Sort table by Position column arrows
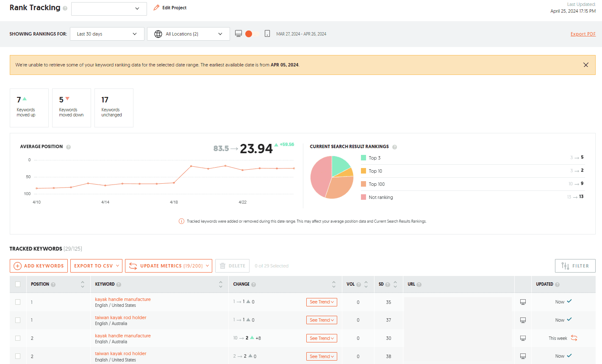 tap(83, 284)
